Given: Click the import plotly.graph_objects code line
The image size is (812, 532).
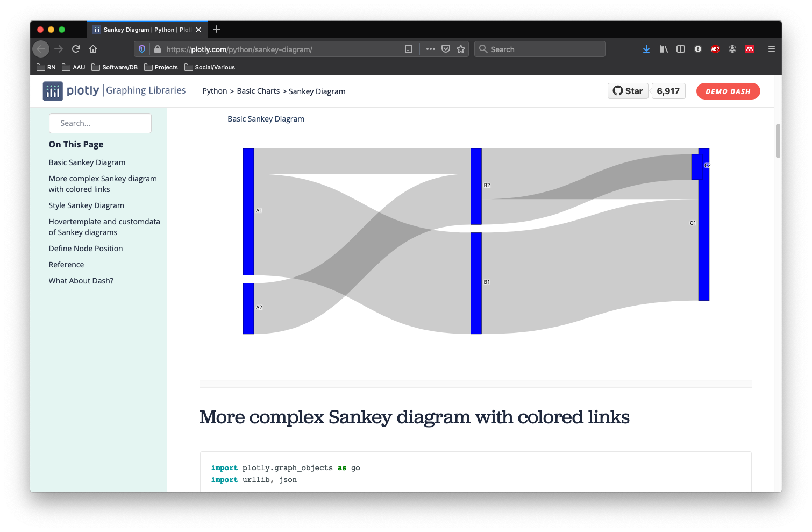Looking at the screenshot, I should [x=286, y=468].
